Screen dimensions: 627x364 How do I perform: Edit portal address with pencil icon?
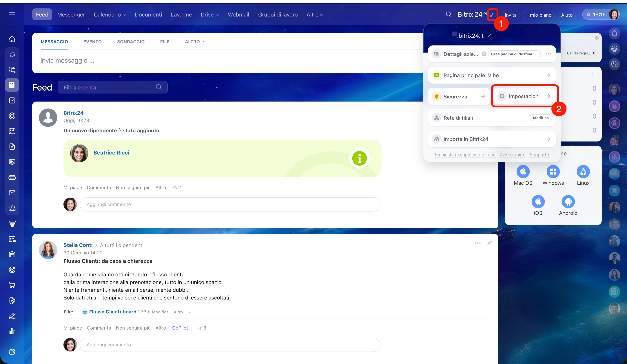coord(490,36)
